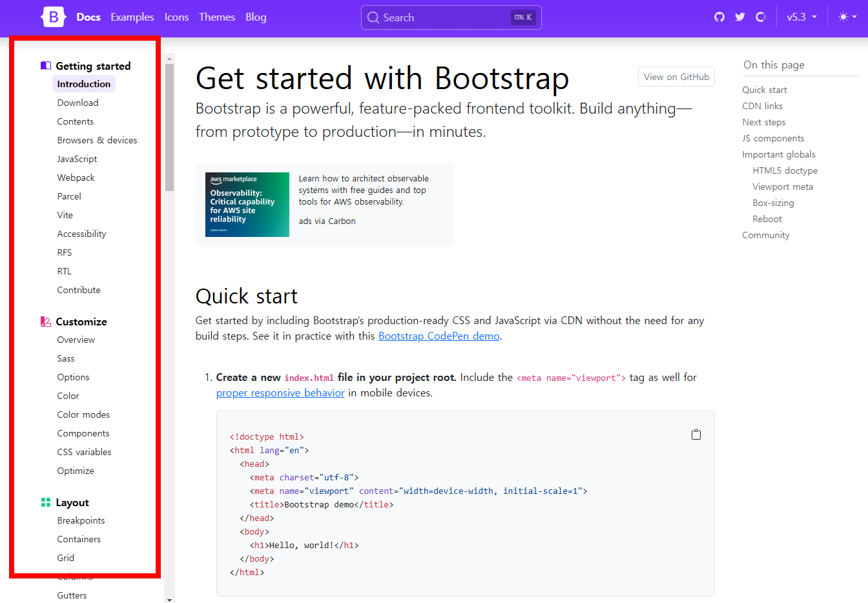Open the RTL sidebar page

64,271
